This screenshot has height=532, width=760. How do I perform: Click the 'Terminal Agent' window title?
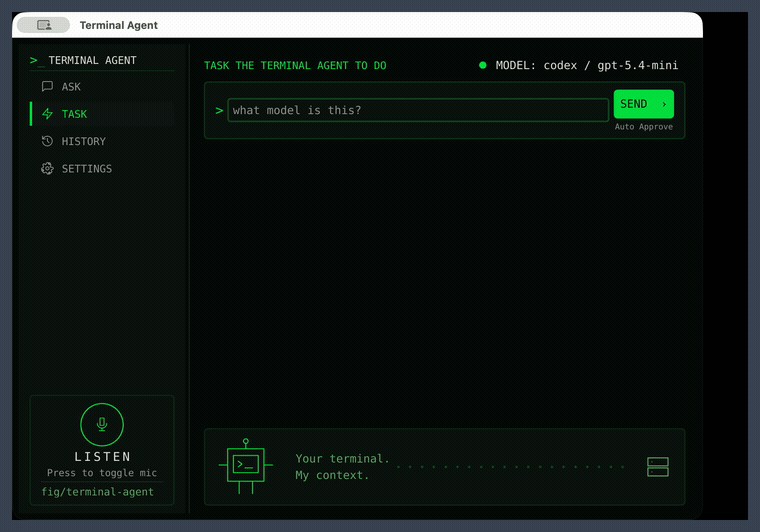tap(119, 25)
